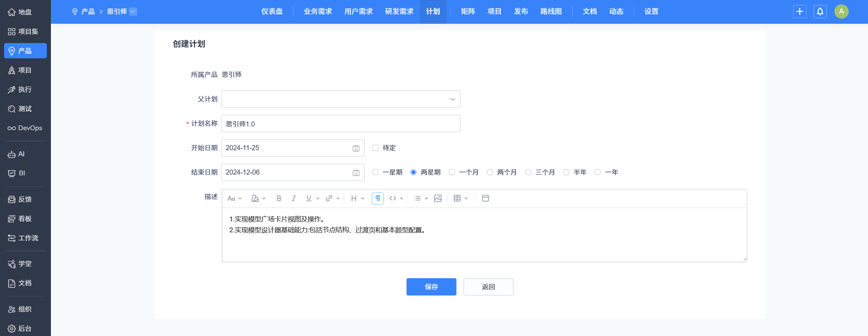Click the insert image icon
The width and height of the screenshot is (868, 336).
coord(438,198)
